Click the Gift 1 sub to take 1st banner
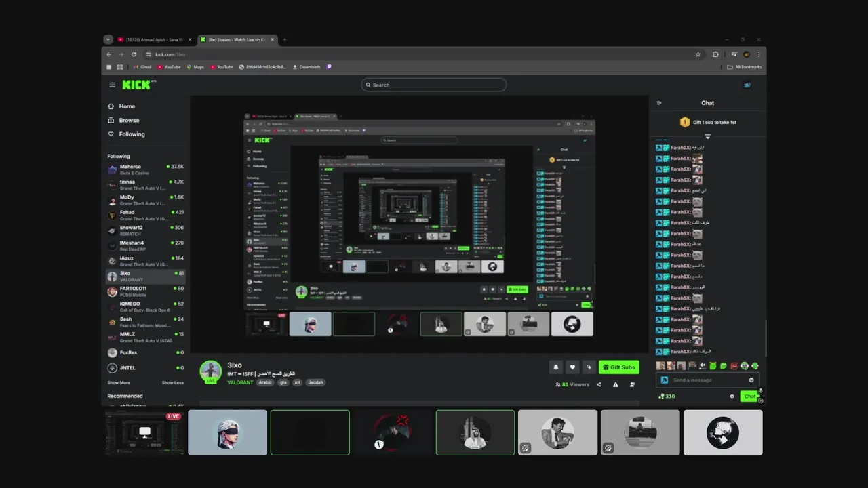The height and width of the screenshot is (488, 868). pos(708,123)
